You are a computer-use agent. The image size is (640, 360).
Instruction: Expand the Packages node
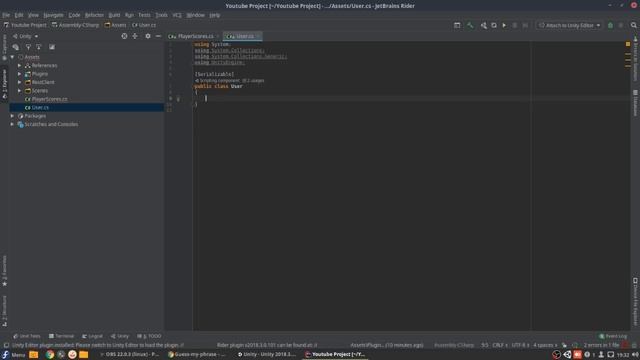(12, 116)
